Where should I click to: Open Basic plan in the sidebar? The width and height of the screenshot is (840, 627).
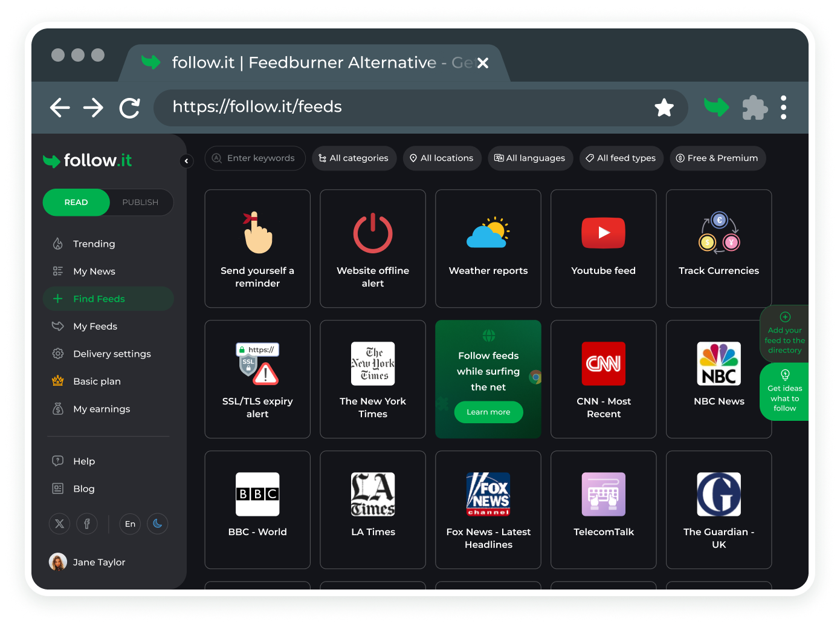[x=108, y=382]
